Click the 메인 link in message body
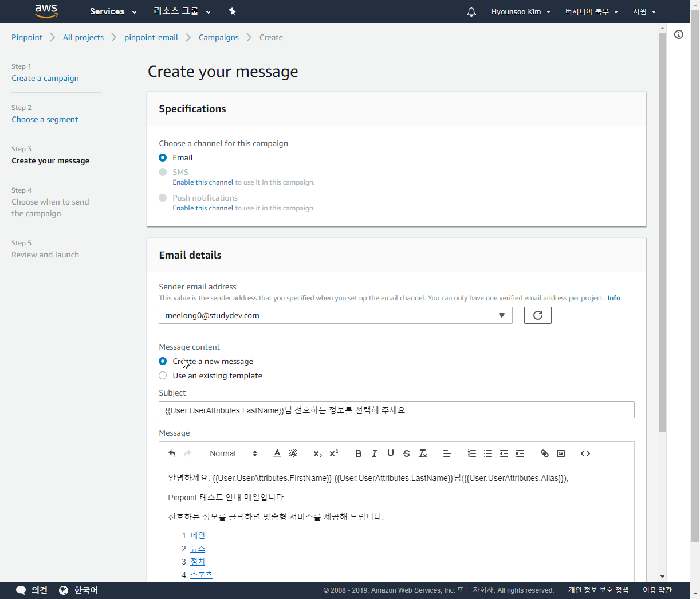 (198, 535)
